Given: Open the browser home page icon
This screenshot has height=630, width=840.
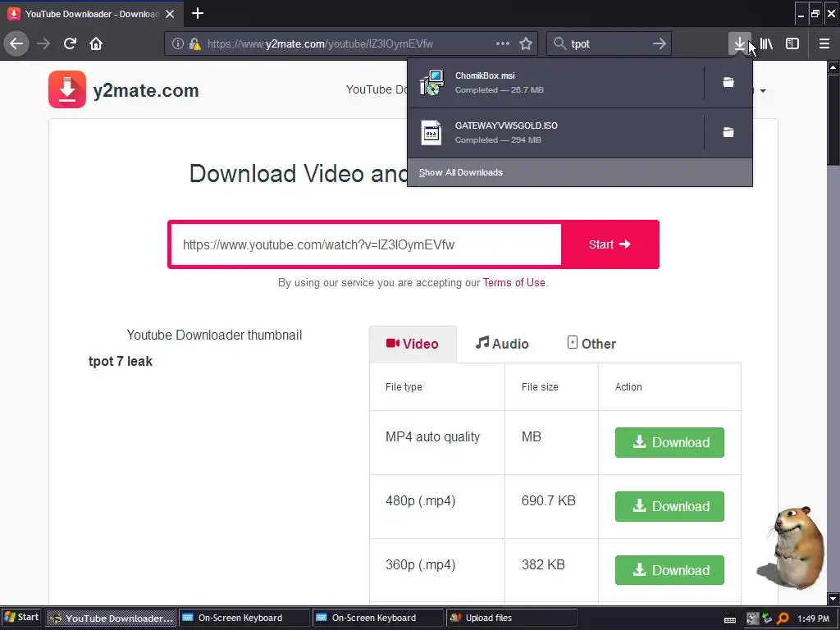Looking at the screenshot, I should (96, 43).
